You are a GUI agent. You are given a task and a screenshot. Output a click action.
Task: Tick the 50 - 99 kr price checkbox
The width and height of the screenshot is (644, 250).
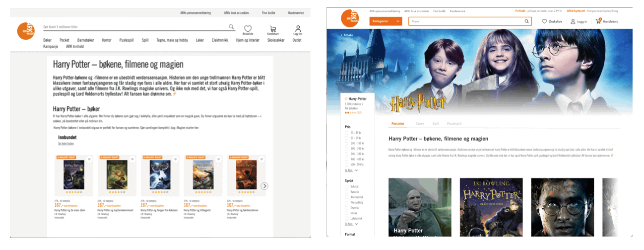(x=347, y=138)
